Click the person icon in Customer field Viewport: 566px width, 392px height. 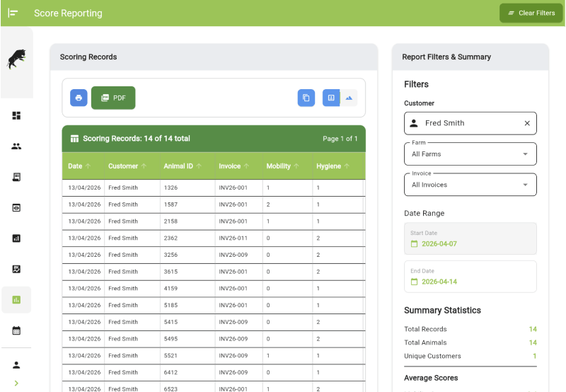tap(414, 123)
